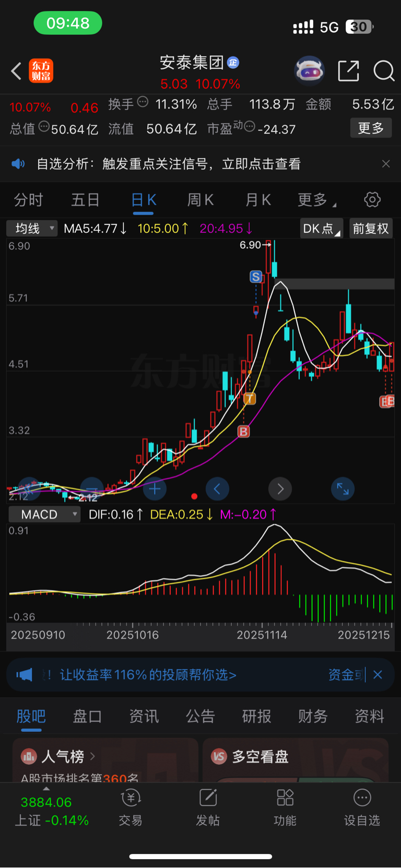
Task: Tap the share/export icon
Action: point(348,71)
